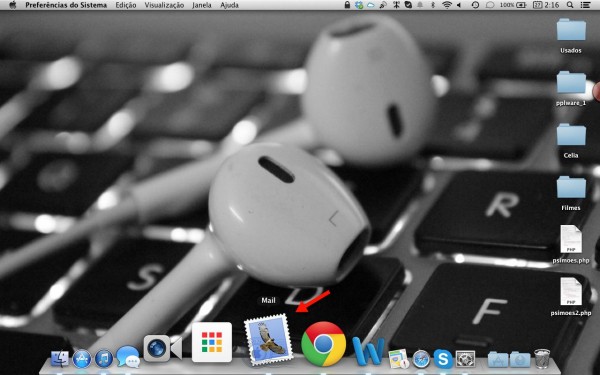Open the Trash in the Dock
Viewport: 600px width, 375px height.
tap(542, 359)
